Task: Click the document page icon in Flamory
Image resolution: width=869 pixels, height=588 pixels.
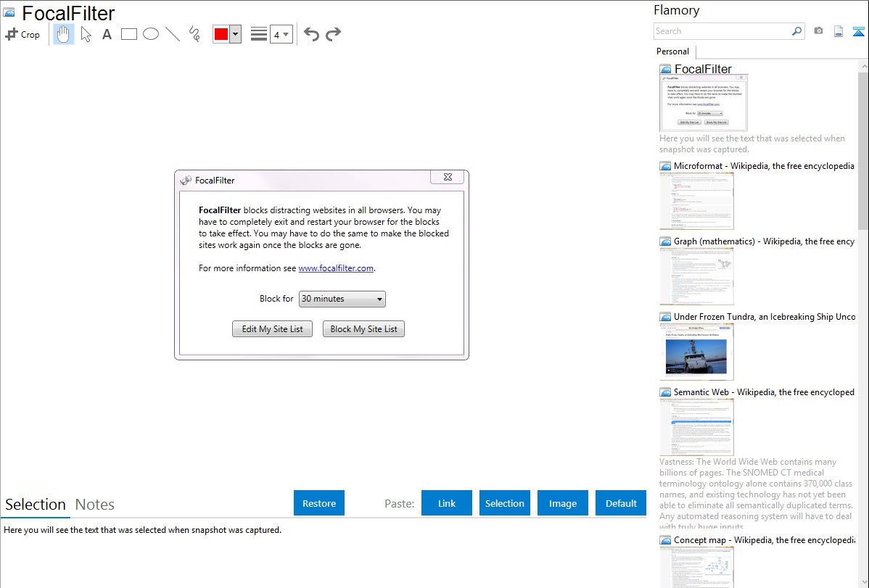Action: pyautogui.click(x=839, y=31)
